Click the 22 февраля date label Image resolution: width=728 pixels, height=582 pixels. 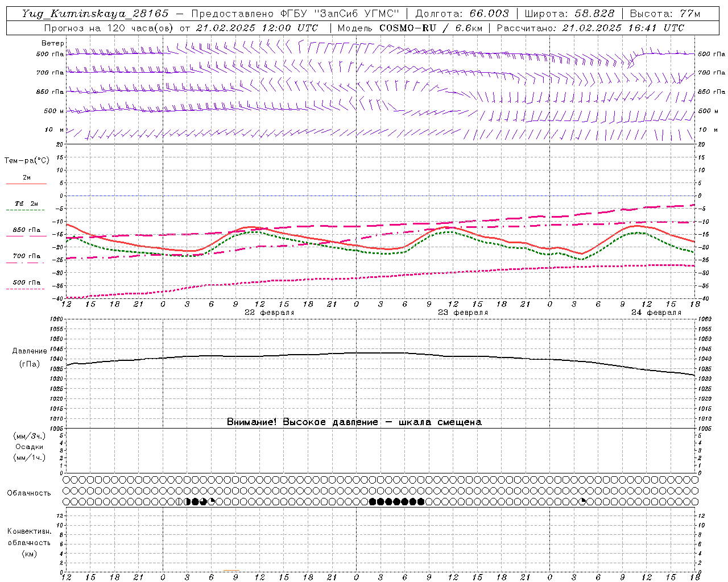point(270,313)
